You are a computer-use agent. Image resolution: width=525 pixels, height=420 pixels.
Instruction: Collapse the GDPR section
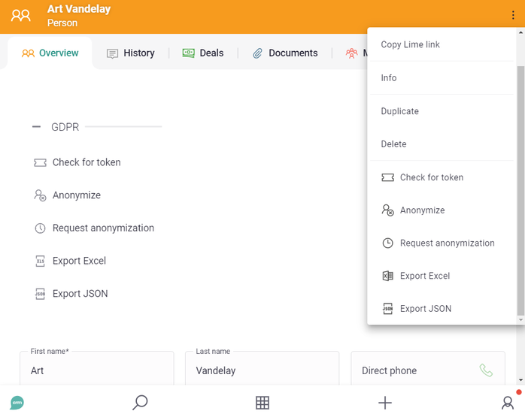(36, 127)
